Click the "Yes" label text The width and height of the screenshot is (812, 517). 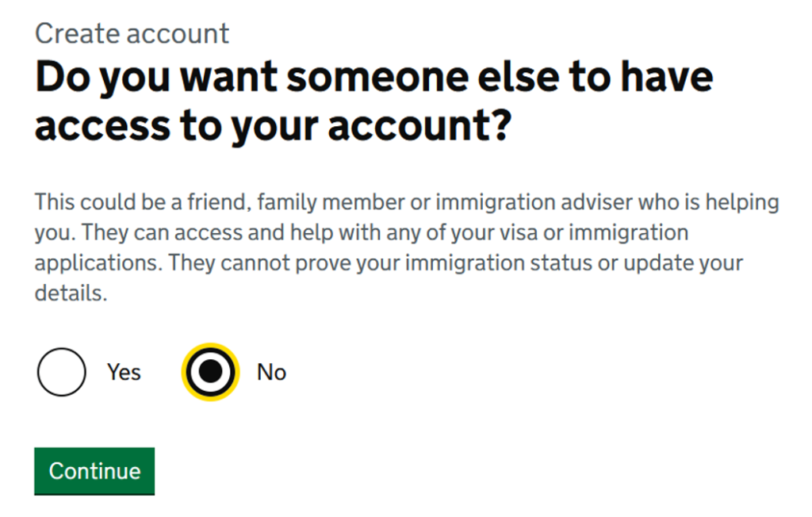pos(124,372)
